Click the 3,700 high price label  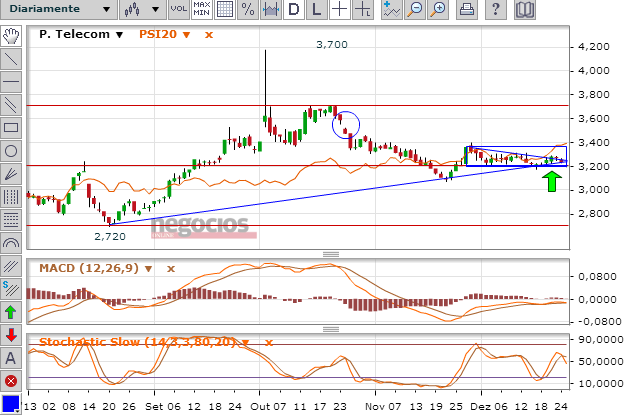pyautogui.click(x=332, y=44)
